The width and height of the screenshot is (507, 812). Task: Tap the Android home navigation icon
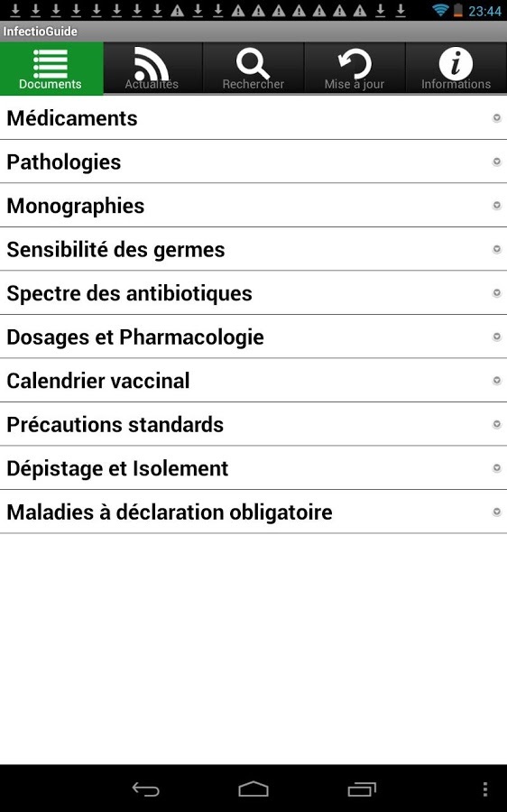(253, 789)
